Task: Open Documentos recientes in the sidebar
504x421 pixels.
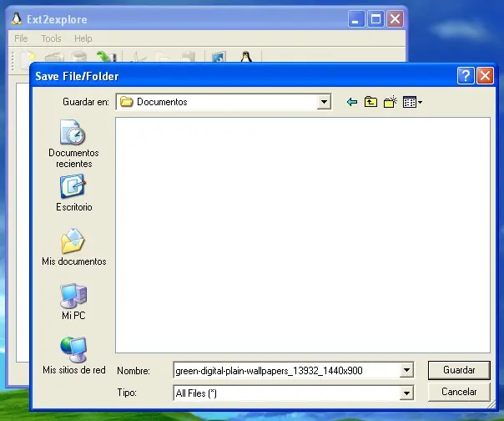Action: [73, 143]
